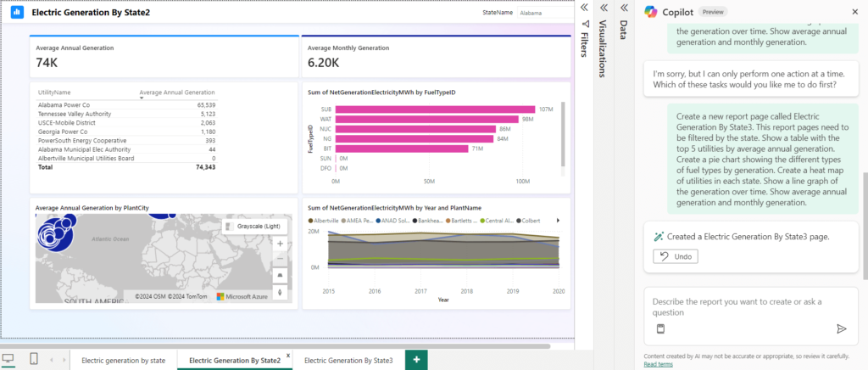Zoom in on the map with plus
The width and height of the screenshot is (868, 370).
(x=281, y=243)
